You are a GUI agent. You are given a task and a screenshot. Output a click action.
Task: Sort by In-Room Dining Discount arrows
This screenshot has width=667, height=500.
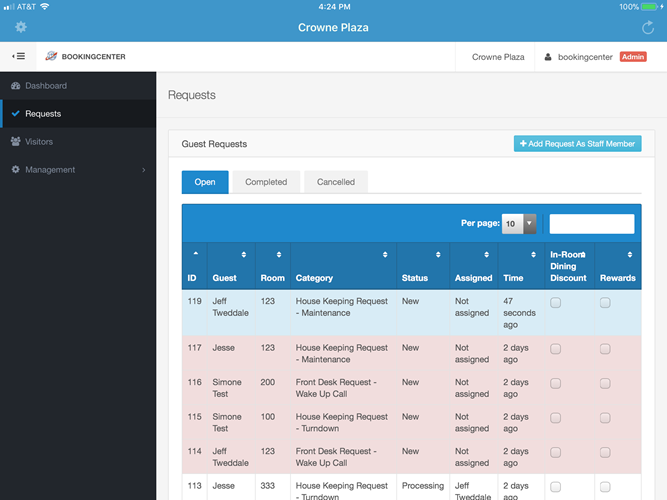[x=583, y=254]
